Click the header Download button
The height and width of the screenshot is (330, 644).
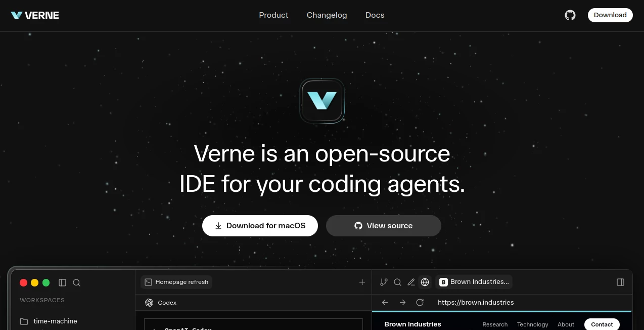point(610,15)
